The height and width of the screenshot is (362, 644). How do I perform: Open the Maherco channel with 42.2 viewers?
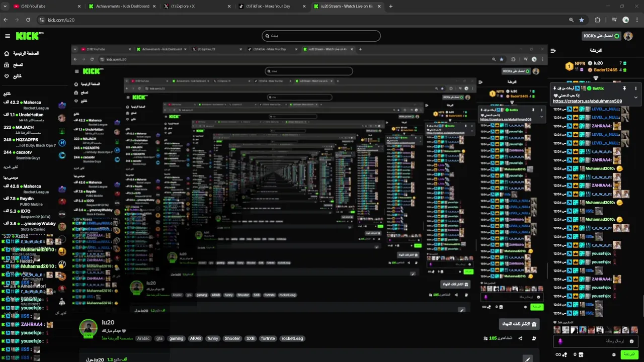tap(34, 105)
